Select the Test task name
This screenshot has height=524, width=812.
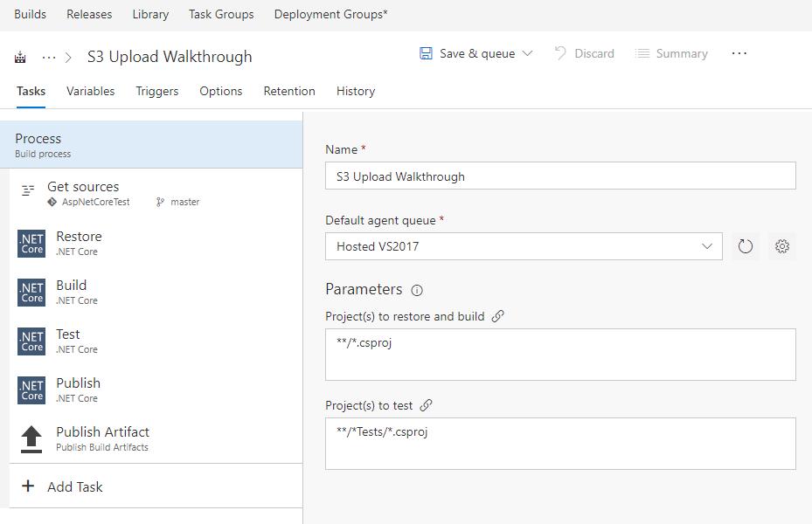[x=68, y=334]
